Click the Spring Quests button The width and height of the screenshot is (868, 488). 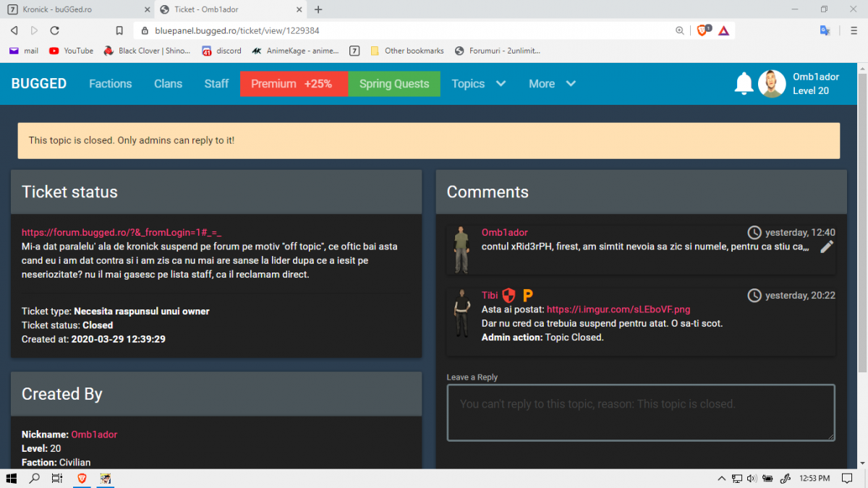[394, 84]
